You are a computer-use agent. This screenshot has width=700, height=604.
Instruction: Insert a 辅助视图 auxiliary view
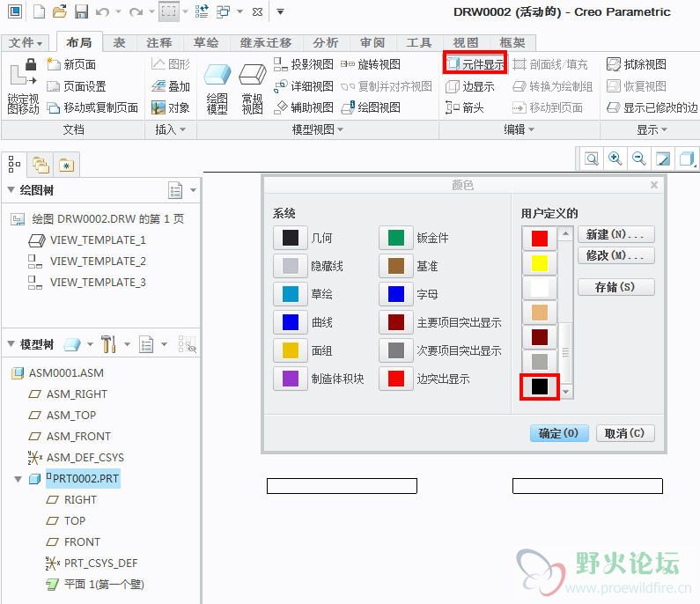[304, 107]
